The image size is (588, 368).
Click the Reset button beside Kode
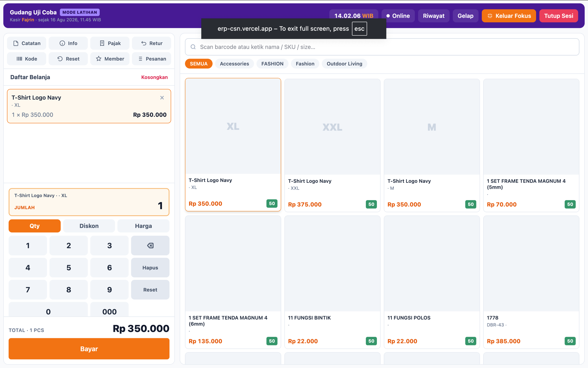point(68,59)
